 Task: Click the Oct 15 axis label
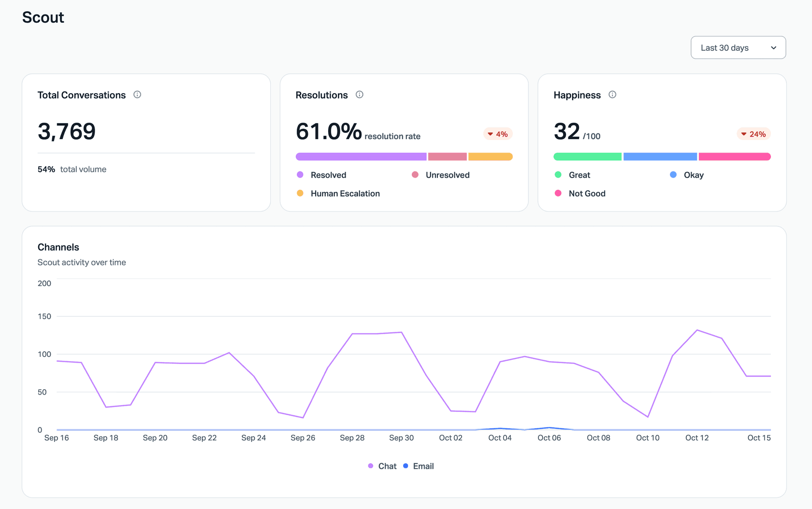pyautogui.click(x=759, y=438)
